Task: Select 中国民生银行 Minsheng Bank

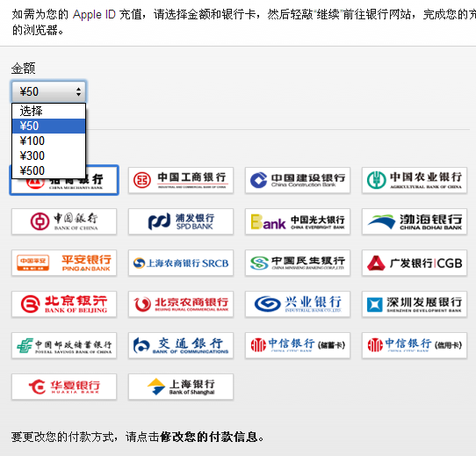Action: coord(298,263)
